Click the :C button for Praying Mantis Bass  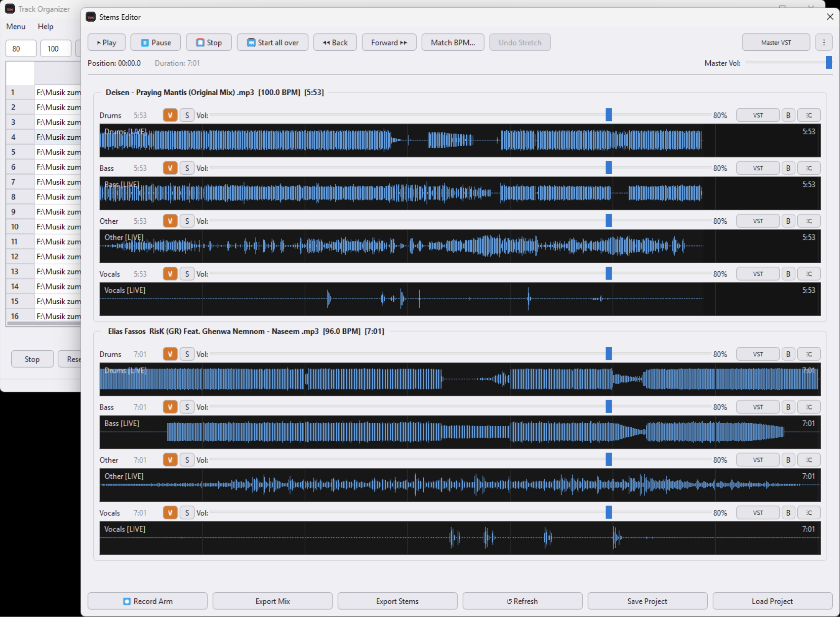809,168
